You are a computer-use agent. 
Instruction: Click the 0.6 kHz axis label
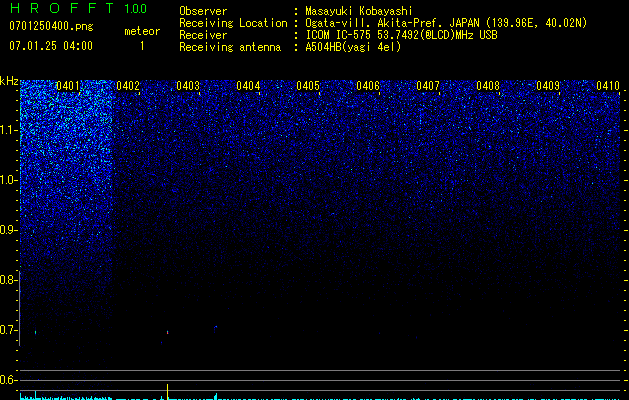tap(7, 380)
